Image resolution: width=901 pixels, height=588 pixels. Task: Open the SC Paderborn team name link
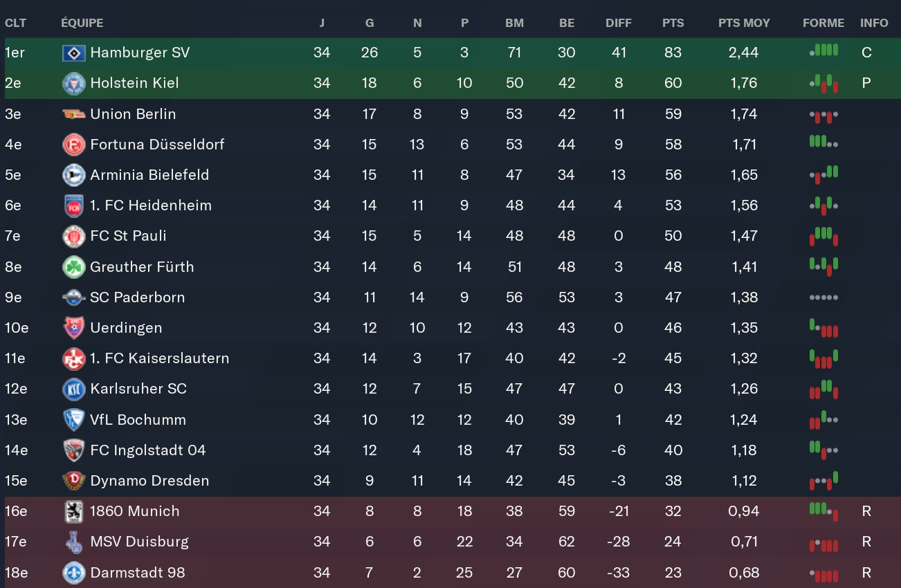(x=138, y=297)
